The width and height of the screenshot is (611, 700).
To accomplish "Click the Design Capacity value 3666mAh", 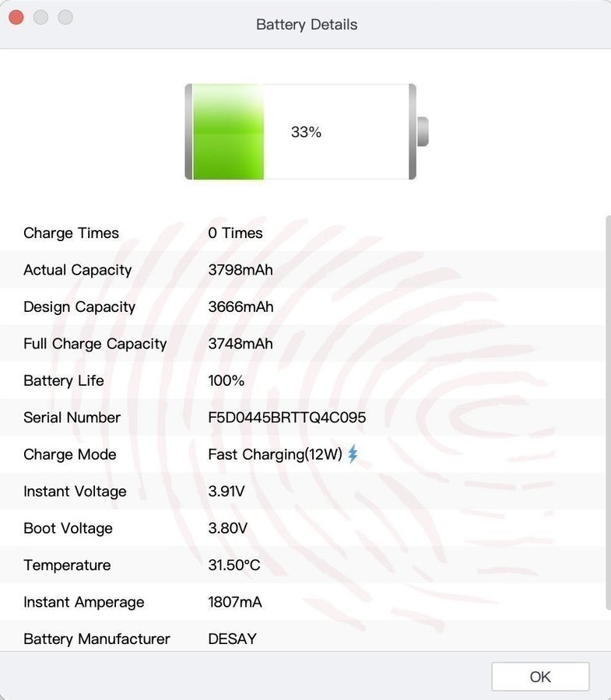I will (x=241, y=307).
